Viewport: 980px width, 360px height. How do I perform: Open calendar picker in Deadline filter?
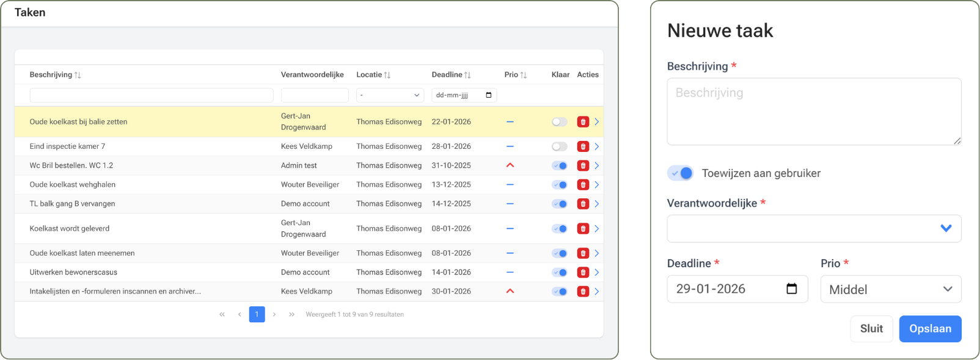coord(488,95)
